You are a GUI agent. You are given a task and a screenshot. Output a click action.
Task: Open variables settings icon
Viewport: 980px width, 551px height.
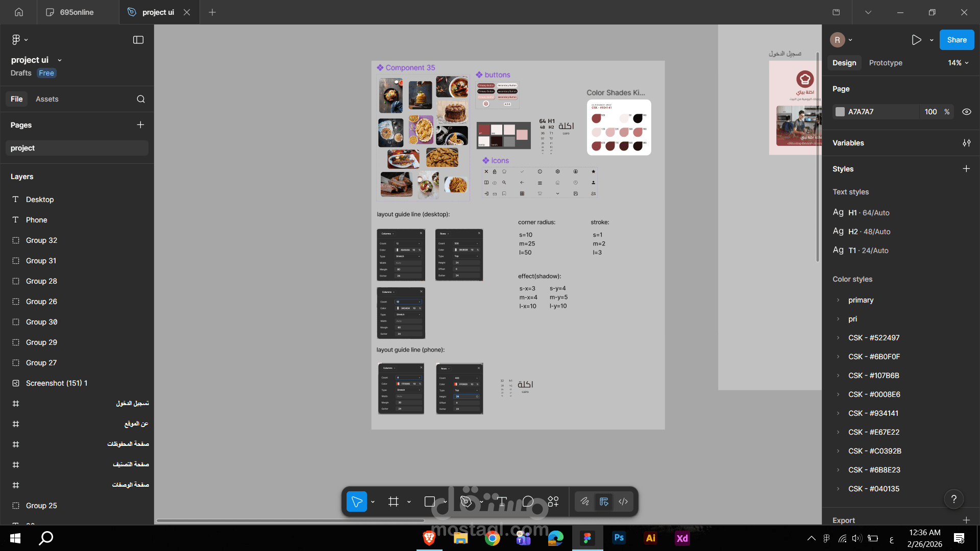pos(966,143)
